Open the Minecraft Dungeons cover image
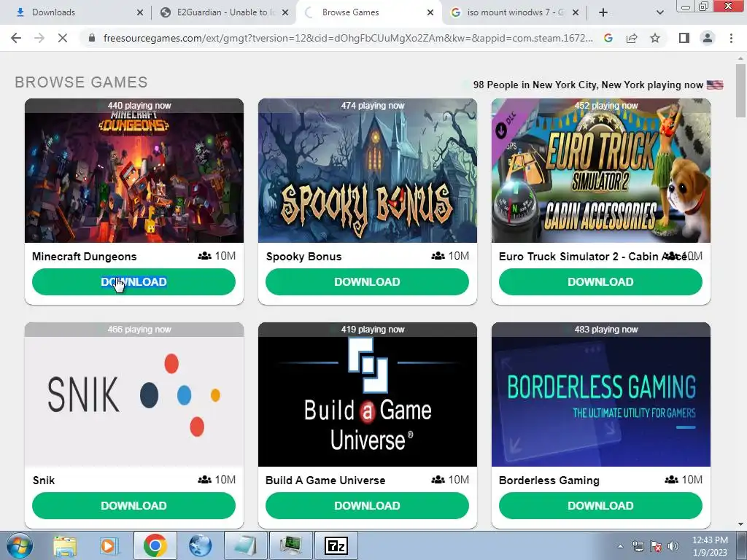This screenshot has height=560, width=747. tap(134, 171)
